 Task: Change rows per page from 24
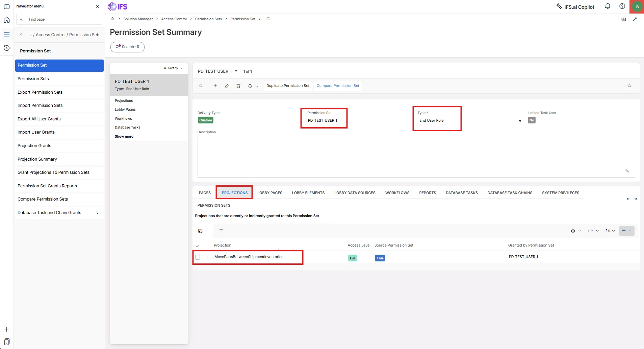[610, 231]
